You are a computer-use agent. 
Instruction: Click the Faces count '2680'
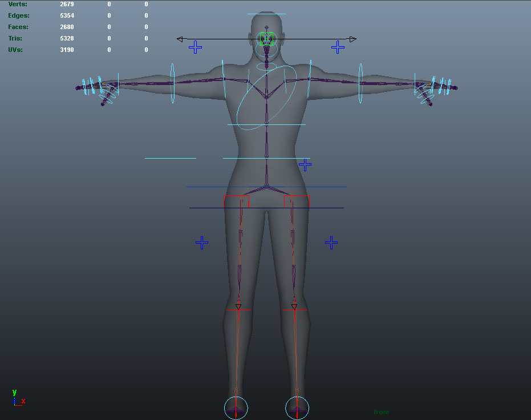(x=67, y=27)
